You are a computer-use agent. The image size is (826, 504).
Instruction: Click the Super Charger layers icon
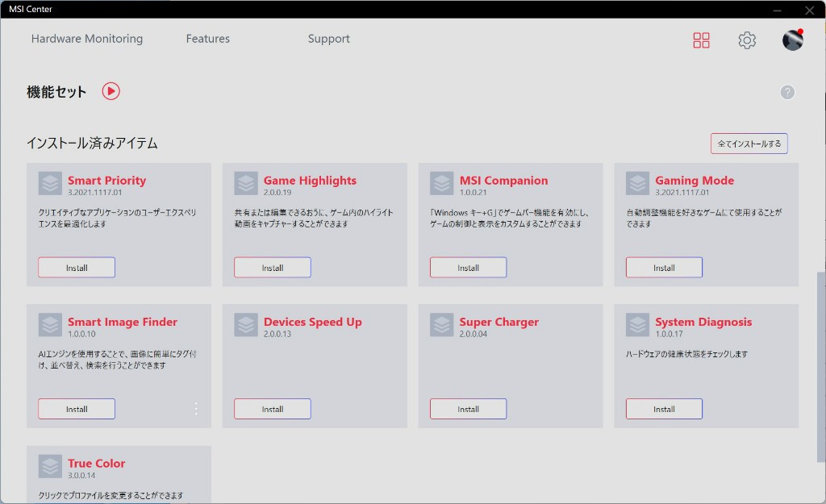[441, 325]
